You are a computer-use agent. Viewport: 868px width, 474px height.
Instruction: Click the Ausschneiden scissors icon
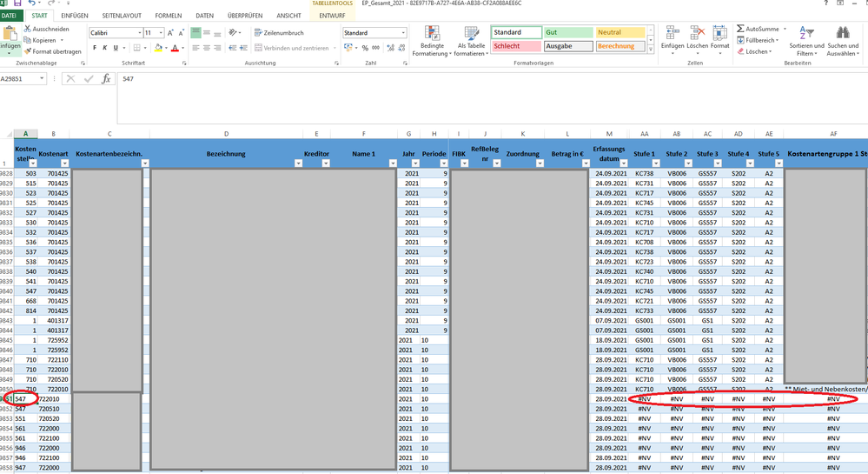click(28, 29)
